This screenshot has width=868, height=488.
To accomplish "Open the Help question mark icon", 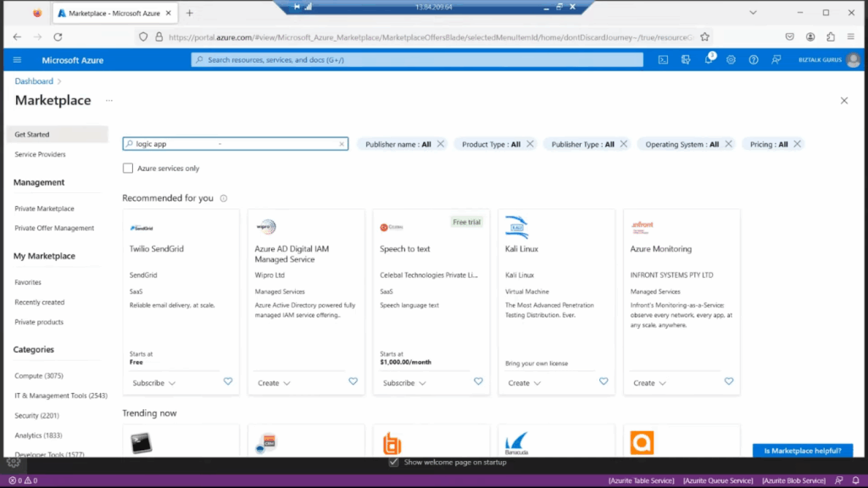I will 754,60.
